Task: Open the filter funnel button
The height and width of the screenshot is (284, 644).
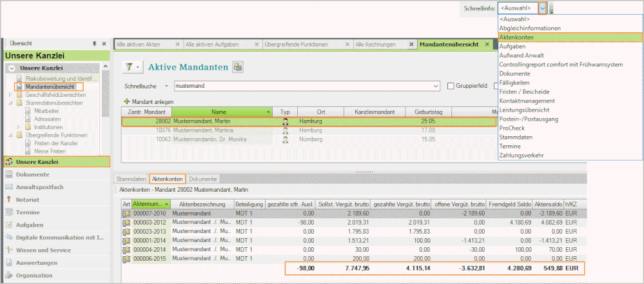Action: [129, 67]
